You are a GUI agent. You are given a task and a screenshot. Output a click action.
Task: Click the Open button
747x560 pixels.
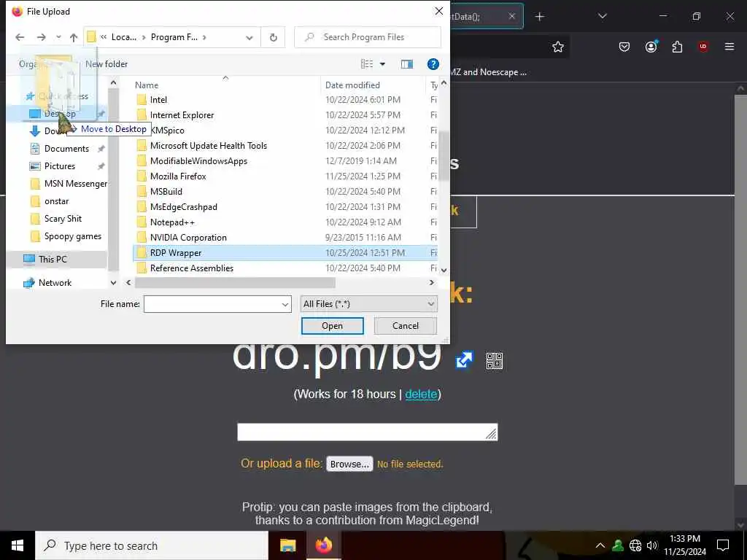click(x=332, y=326)
